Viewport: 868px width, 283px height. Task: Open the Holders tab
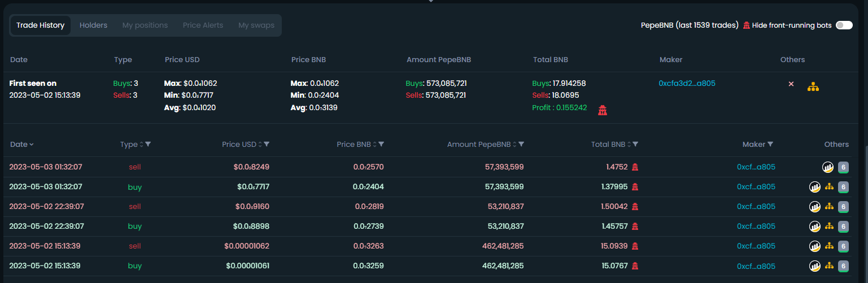coord(93,25)
